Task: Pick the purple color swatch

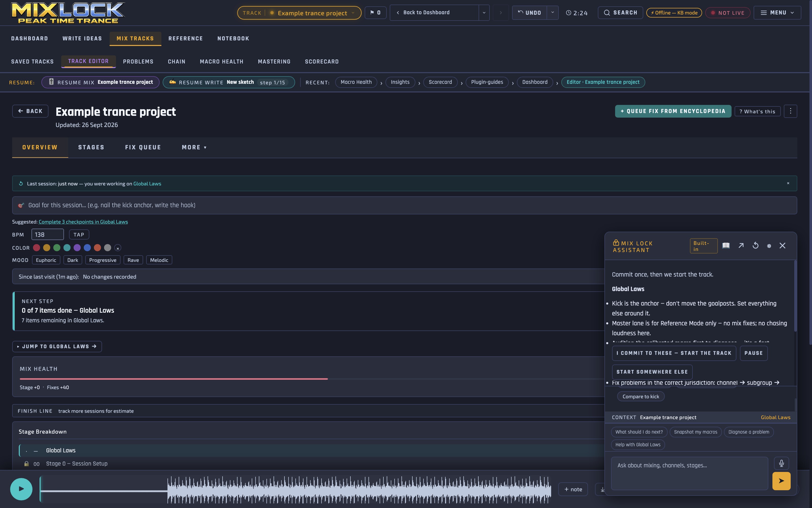Action: (77, 248)
